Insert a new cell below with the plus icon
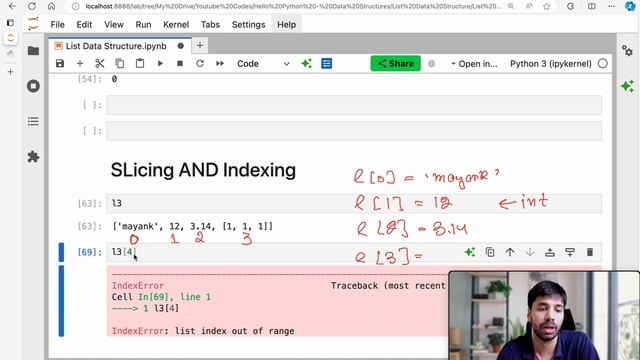This screenshot has height=360, width=640. [80, 64]
